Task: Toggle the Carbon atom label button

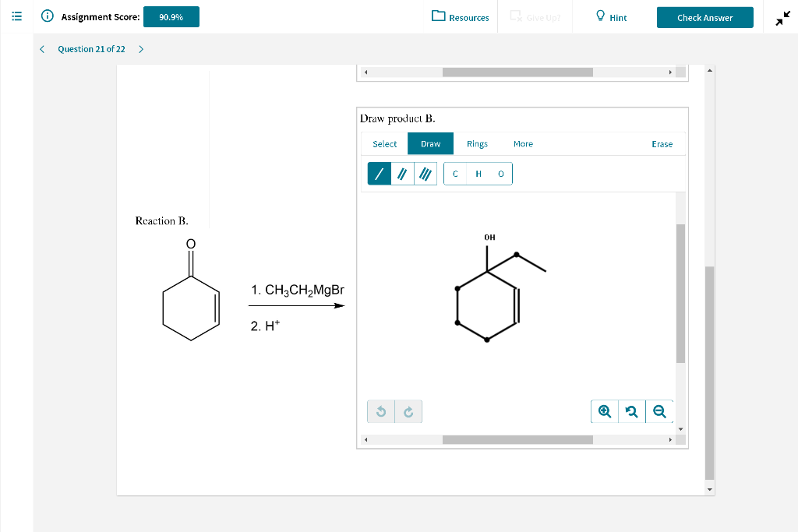Action: click(x=455, y=174)
